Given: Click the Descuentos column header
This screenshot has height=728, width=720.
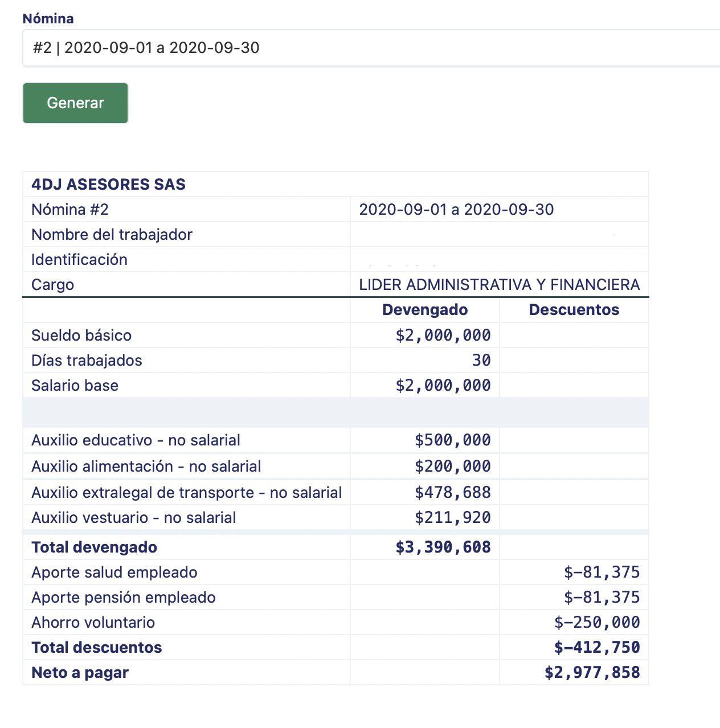Looking at the screenshot, I should point(574,310).
